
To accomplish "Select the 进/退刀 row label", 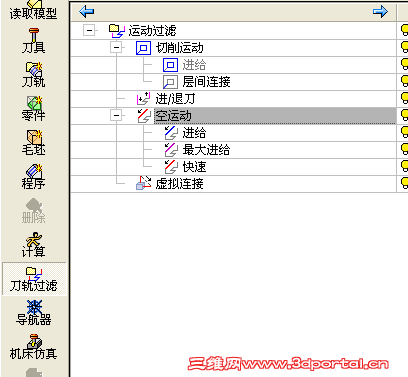I will (x=176, y=99).
